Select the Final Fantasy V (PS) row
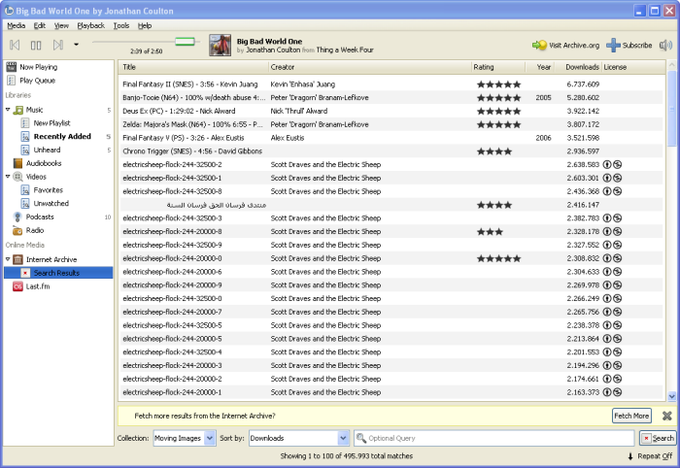Image resolution: width=680 pixels, height=468 pixels. click(x=391, y=138)
